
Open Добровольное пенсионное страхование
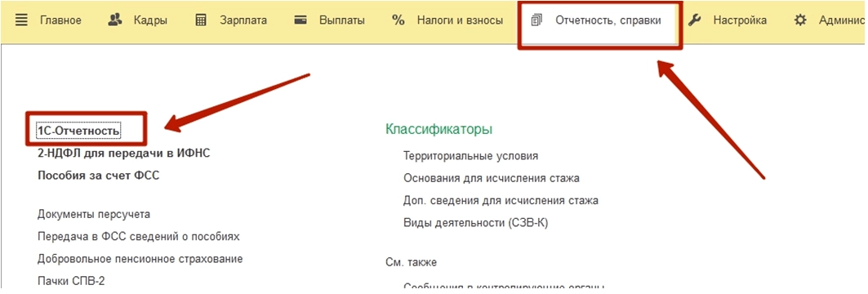[x=140, y=259]
